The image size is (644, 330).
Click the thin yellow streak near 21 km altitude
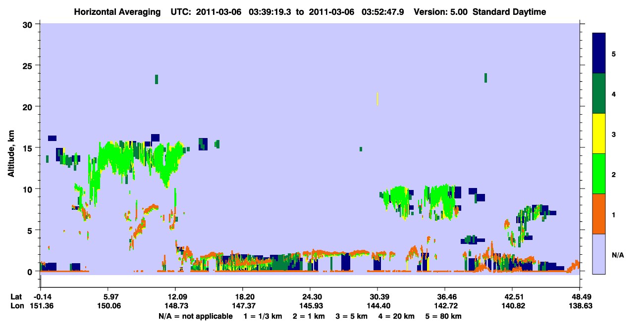pos(377,99)
